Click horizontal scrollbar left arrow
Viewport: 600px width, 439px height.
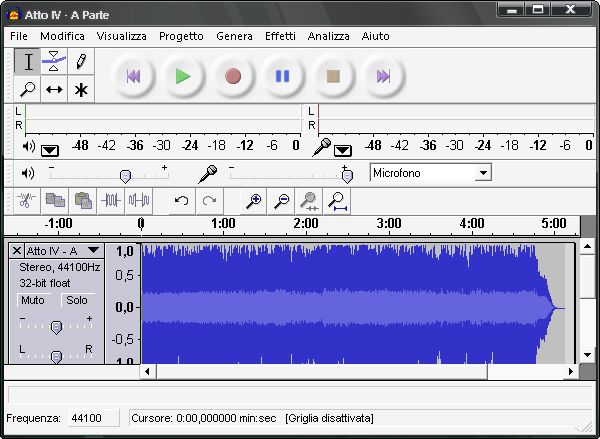[147, 371]
